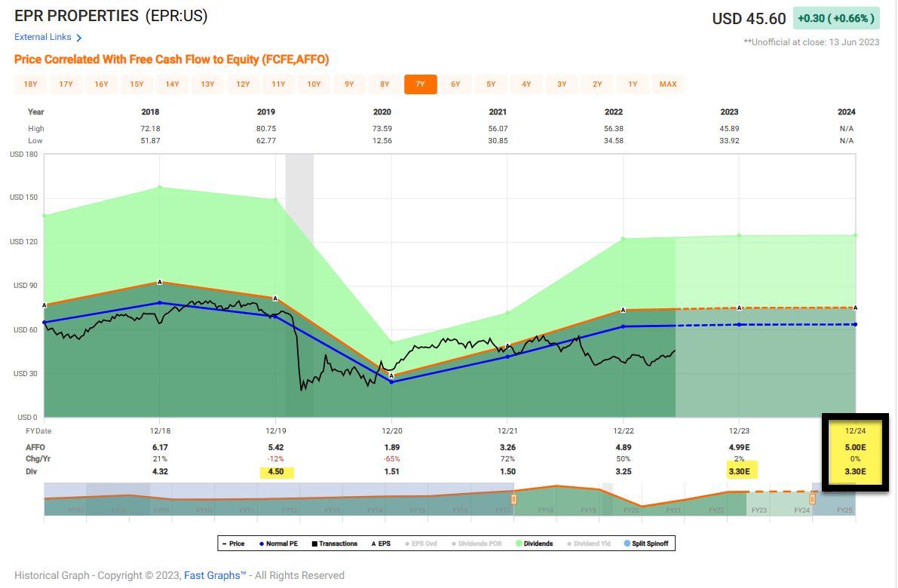Toggle the Dividend Yld overlay
This screenshot has width=898, height=588.
[569, 544]
